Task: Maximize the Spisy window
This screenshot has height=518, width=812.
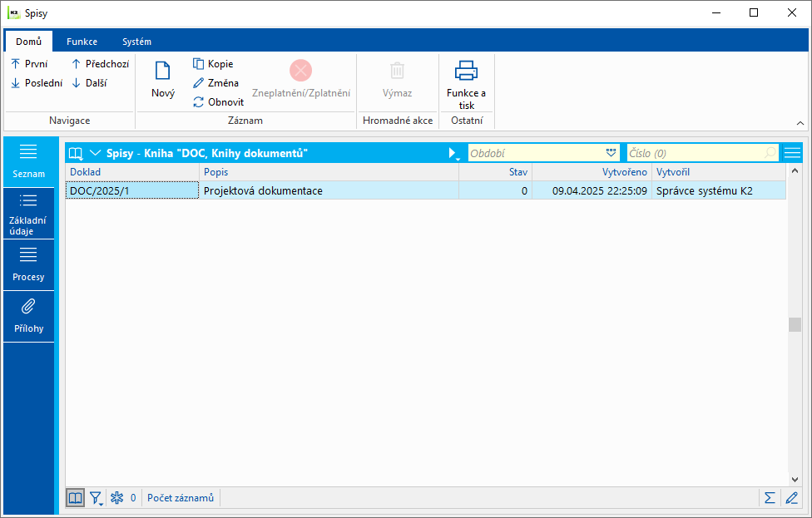Action: 754,13
